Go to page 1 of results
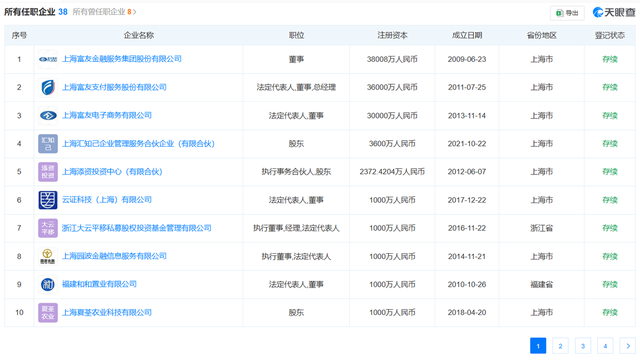640x363 pixels. pos(538,346)
